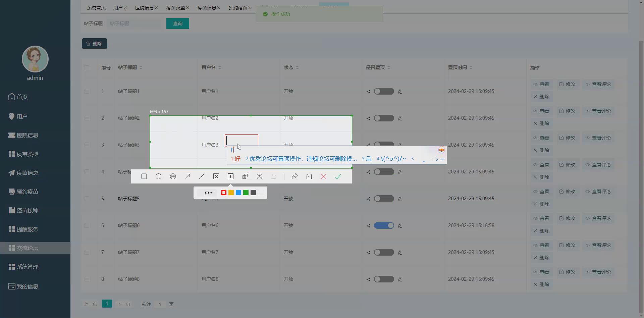Select the arrow annotation tool

(187, 176)
